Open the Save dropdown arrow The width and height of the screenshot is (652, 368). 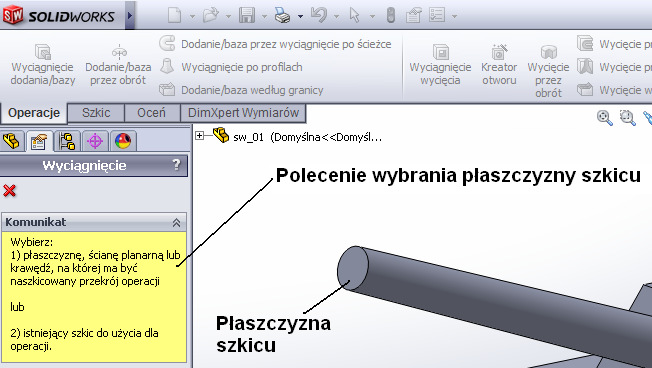coord(264,17)
